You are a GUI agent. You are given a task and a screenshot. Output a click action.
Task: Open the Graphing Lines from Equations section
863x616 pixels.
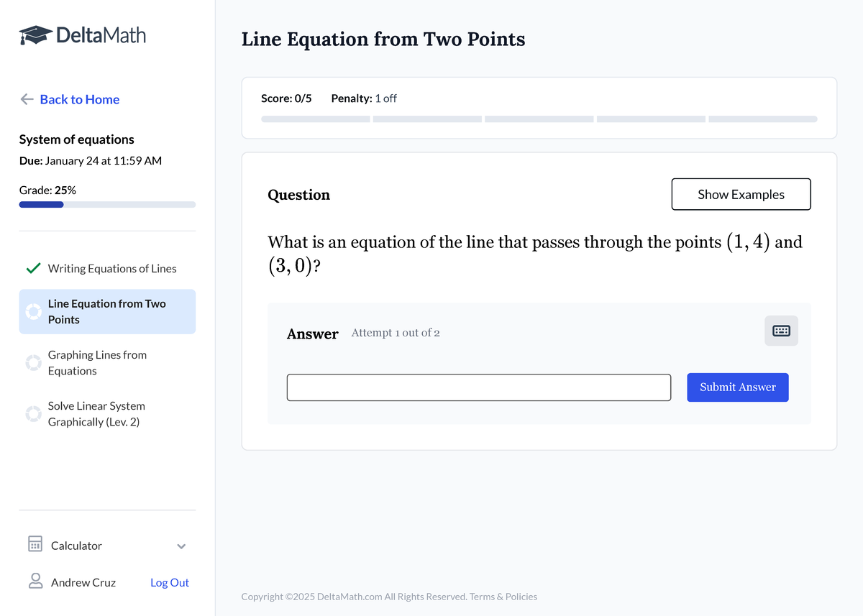(97, 362)
